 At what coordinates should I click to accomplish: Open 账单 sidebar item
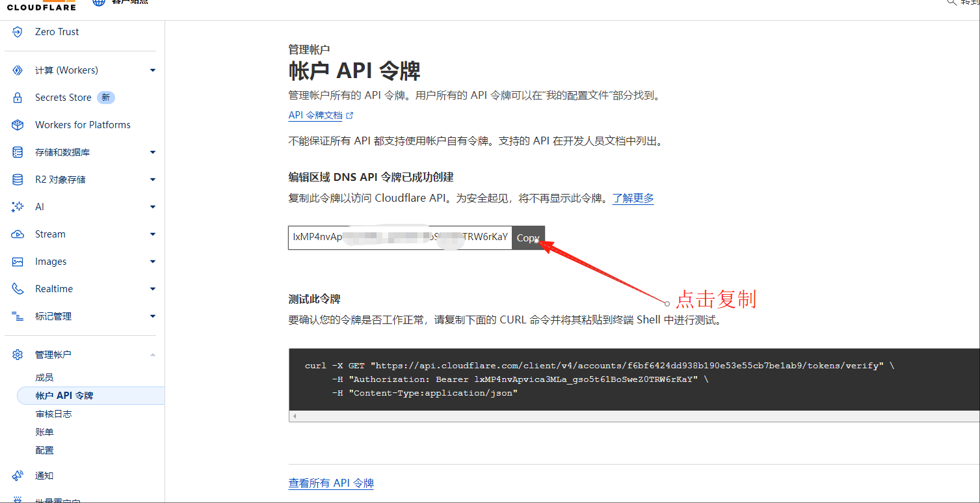point(44,432)
